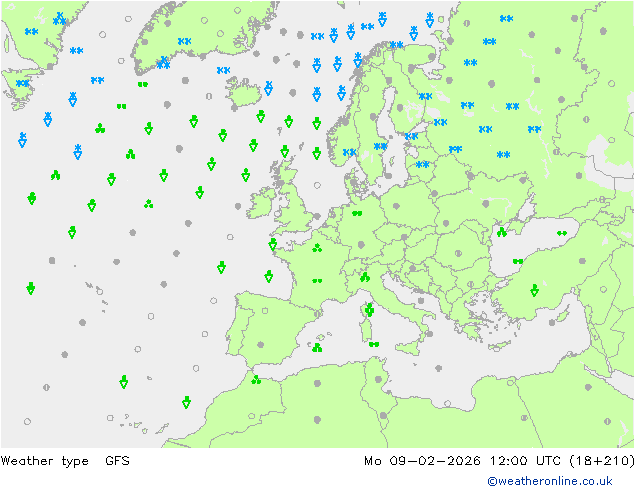Click the '12:00 UTC' time label
This screenshot has width=634, height=490.
tap(525, 461)
